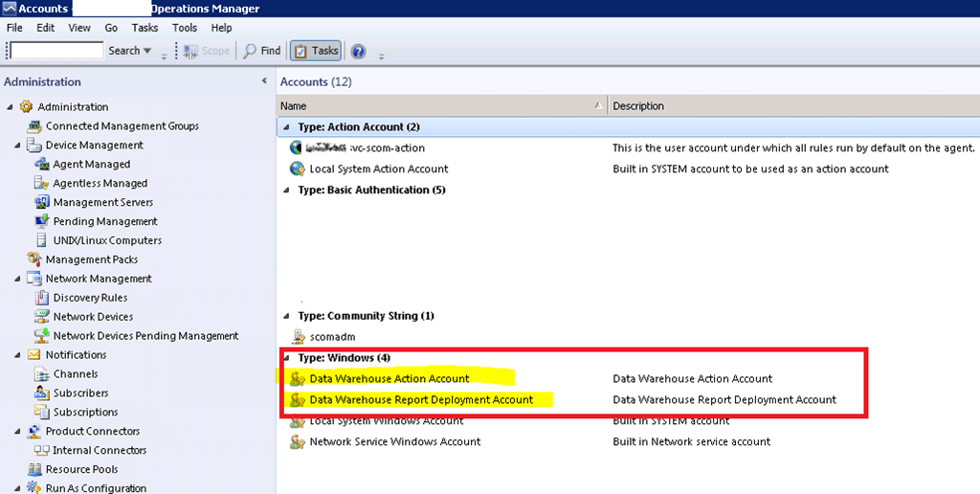The height and width of the screenshot is (494, 980).
Task: Sort accounts by the Name column header
Action: point(441,106)
